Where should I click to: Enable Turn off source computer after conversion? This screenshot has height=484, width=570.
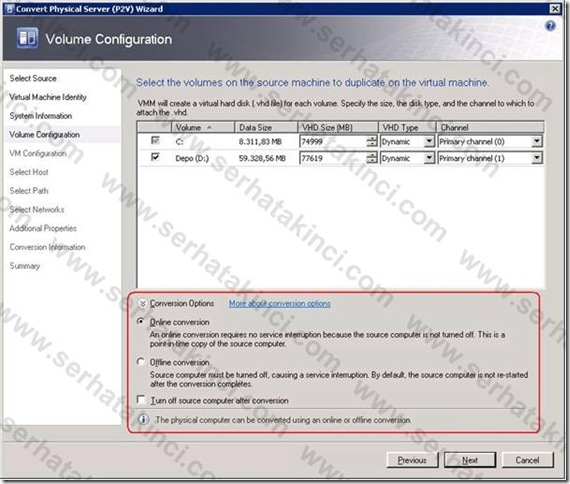coord(141,400)
